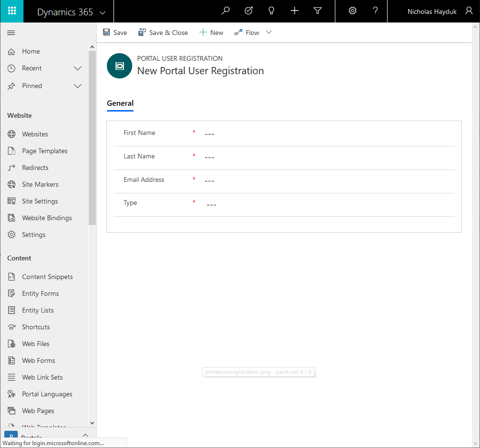Open the Flow dropdown chevron
Image resolution: width=480 pixels, height=448 pixels.
pos(268,33)
